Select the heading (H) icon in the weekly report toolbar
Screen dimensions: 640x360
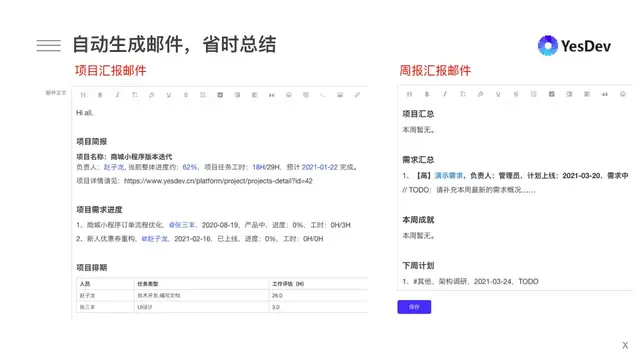[409, 94]
